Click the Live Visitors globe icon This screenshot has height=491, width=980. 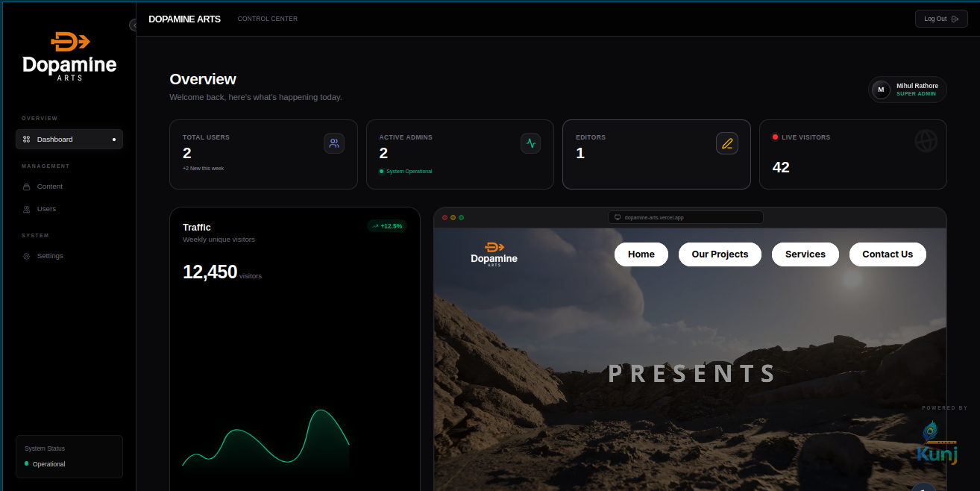tap(926, 141)
